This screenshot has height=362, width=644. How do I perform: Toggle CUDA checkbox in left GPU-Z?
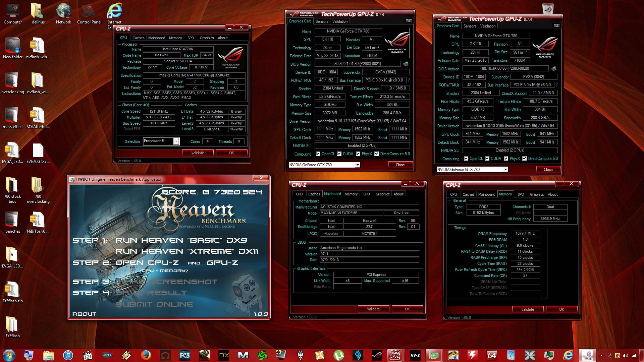point(339,154)
